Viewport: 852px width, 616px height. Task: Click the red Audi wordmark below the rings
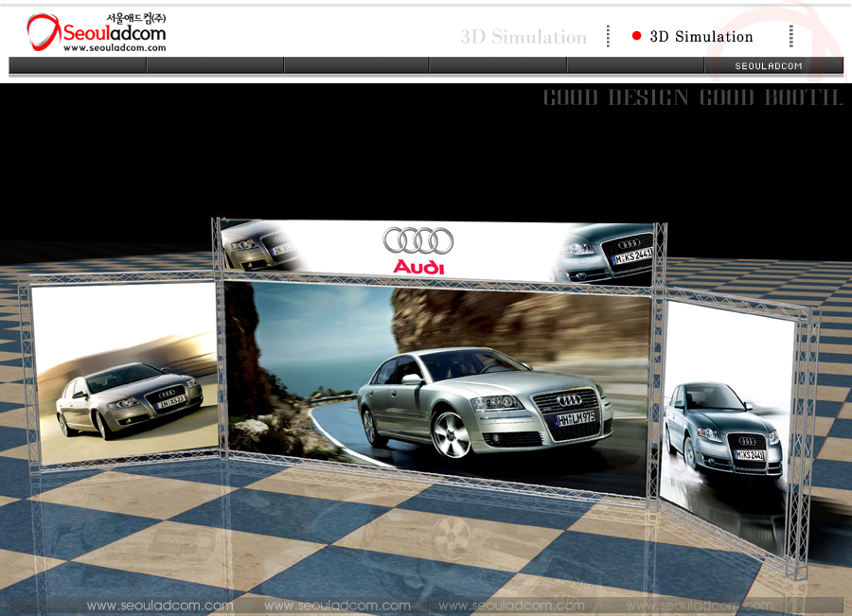(418, 267)
